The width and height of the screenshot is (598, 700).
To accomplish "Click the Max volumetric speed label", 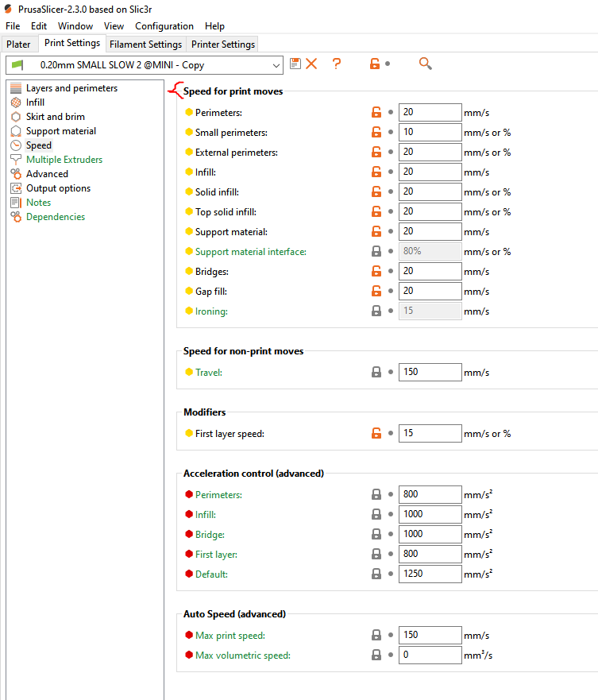I will (243, 656).
